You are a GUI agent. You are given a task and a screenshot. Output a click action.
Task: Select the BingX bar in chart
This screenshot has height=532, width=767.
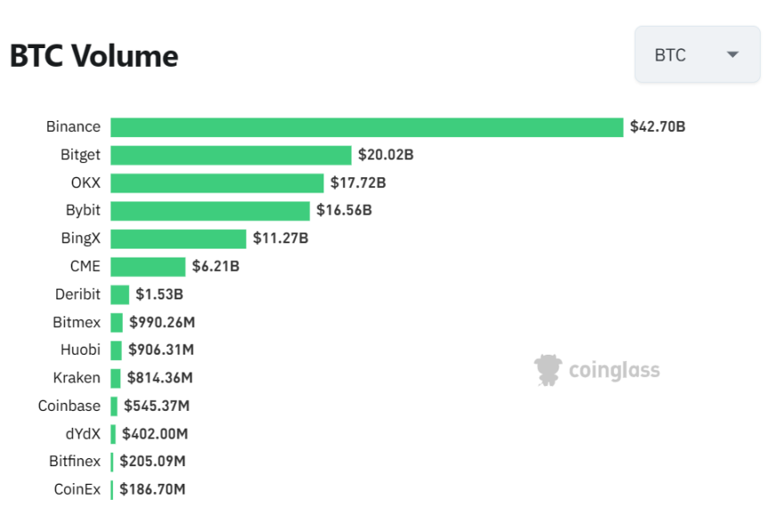click(178, 239)
